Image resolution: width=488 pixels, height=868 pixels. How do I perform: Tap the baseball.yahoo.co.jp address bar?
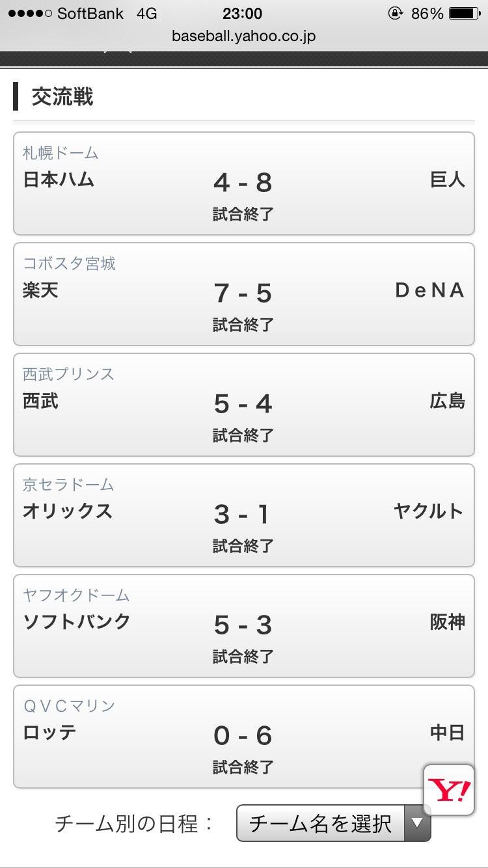coord(243,36)
